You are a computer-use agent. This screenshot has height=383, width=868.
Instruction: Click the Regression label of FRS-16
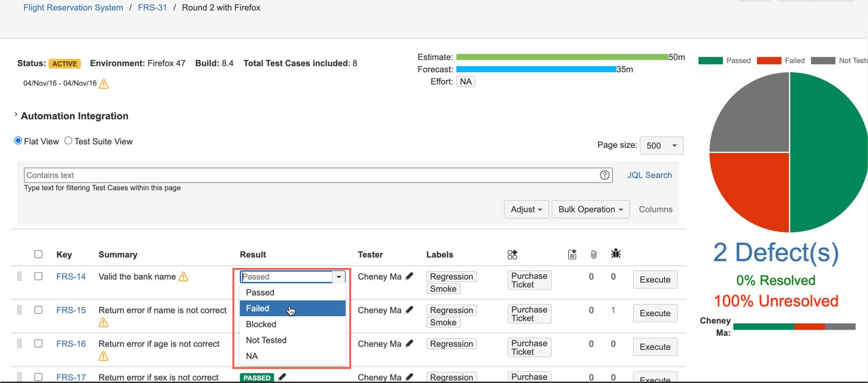(x=451, y=344)
